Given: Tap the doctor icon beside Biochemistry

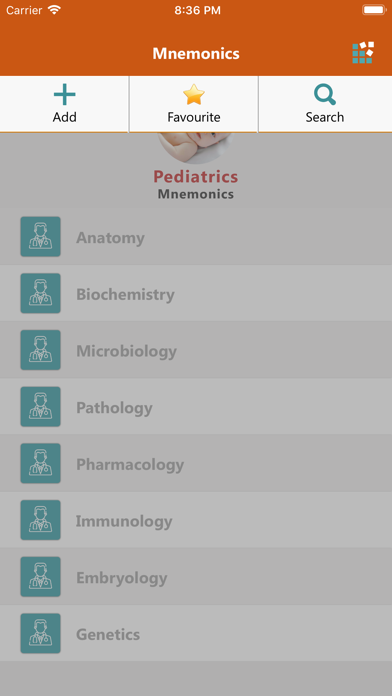Looking at the screenshot, I should point(40,293).
